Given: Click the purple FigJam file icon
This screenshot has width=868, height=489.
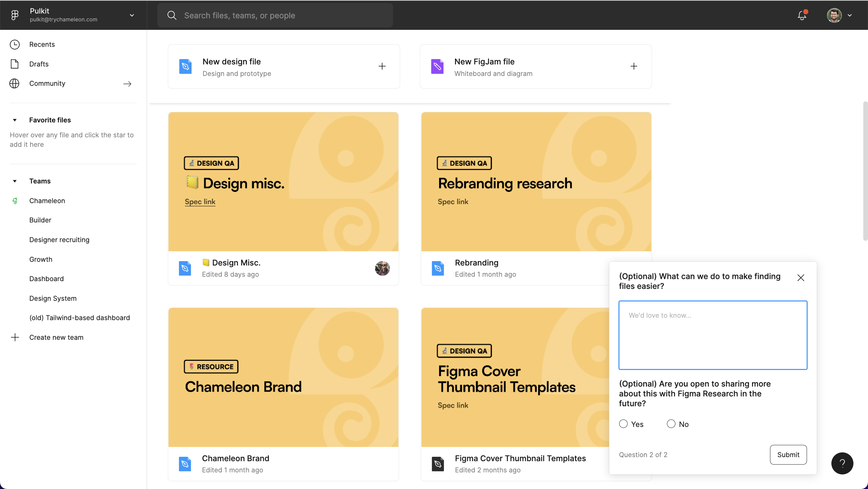Looking at the screenshot, I should 437,66.
